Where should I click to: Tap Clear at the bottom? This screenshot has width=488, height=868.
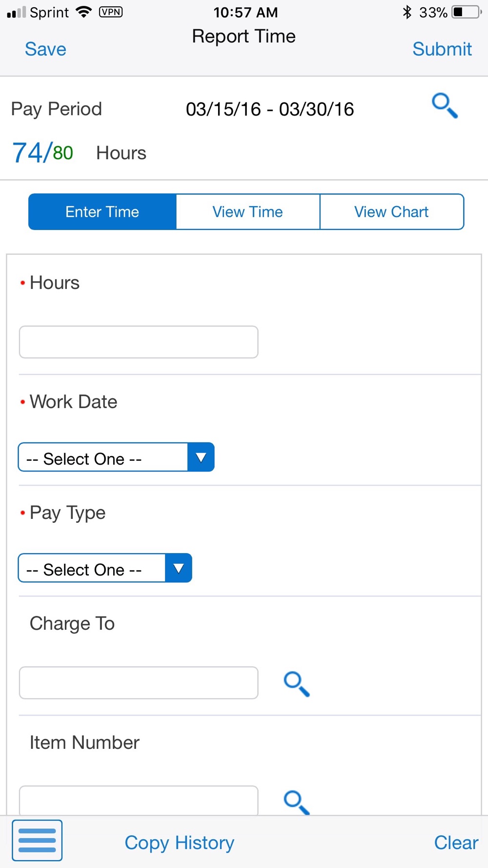456,843
